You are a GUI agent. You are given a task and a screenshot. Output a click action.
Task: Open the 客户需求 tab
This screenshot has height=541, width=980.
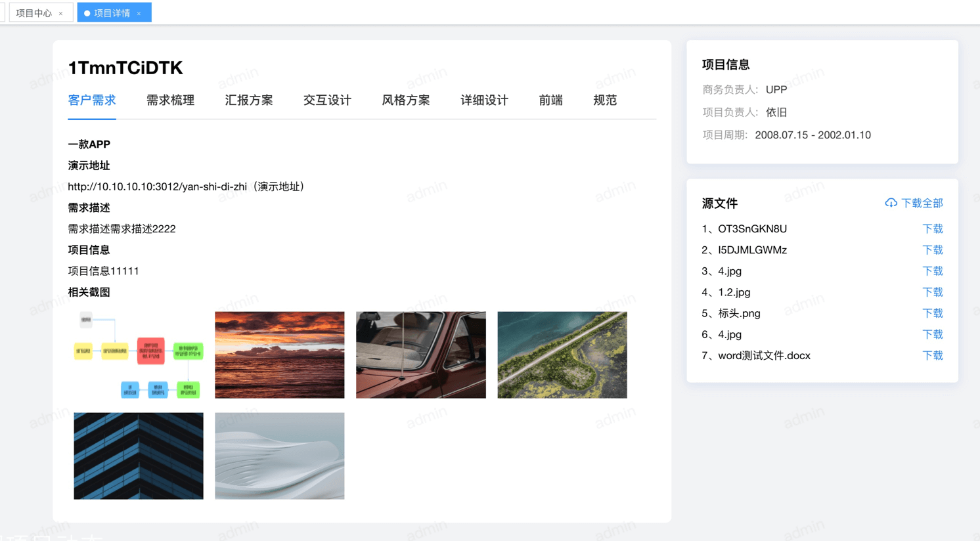pos(92,100)
